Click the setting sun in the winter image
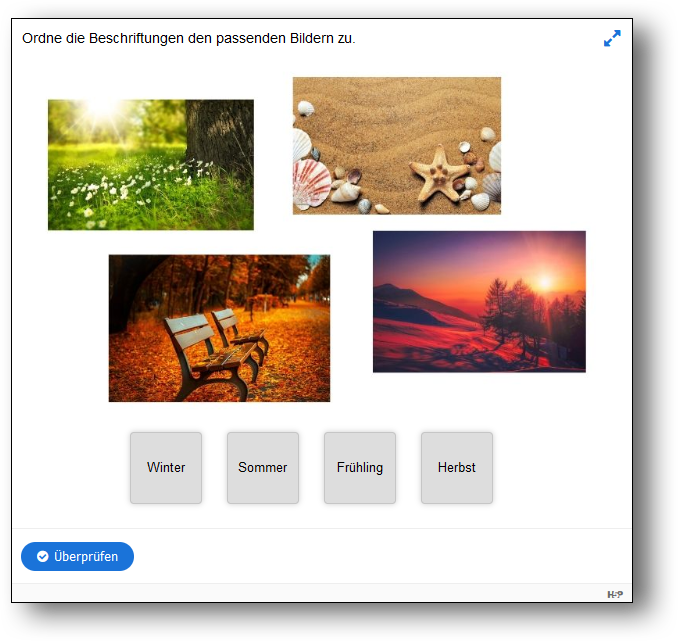The width and height of the screenshot is (678, 641). [x=545, y=283]
